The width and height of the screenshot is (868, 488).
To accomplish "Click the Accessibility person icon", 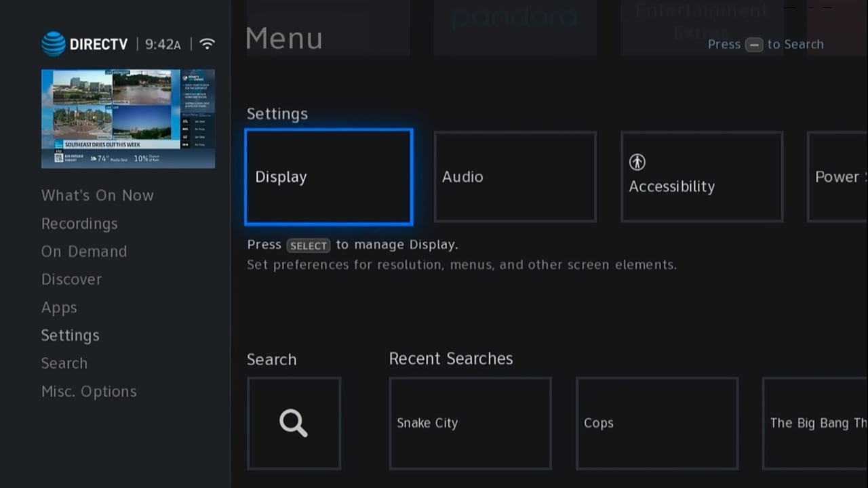I will coord(637,161).
